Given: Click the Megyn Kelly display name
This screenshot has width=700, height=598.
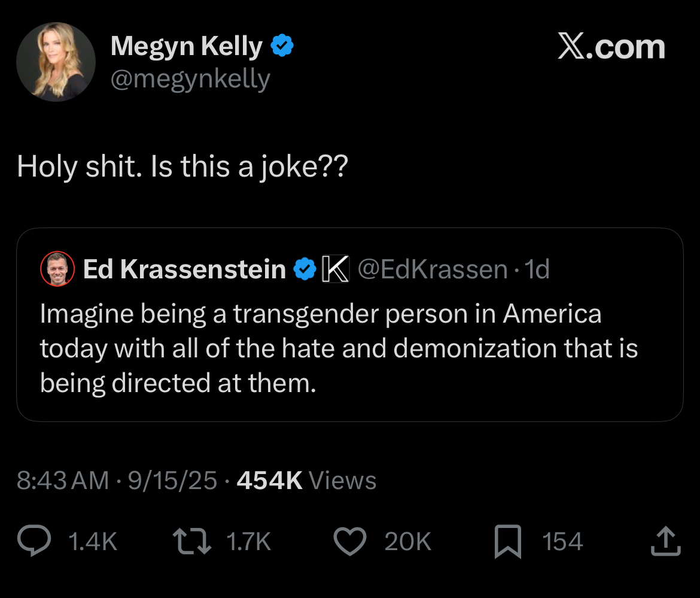Looking at the screenshot, I should pos(186,47).
